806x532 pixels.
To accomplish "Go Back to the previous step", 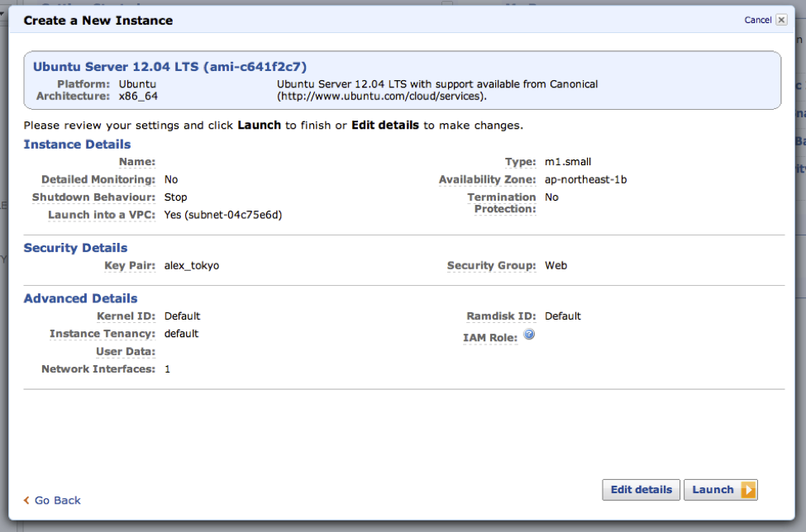I will pos(52,500).
